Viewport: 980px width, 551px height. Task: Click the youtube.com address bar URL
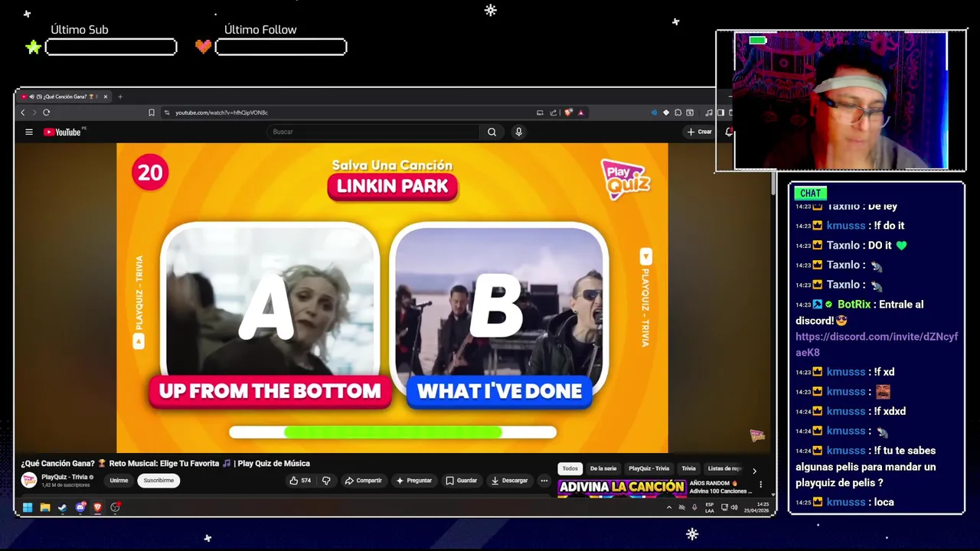(x=221, y=112)
